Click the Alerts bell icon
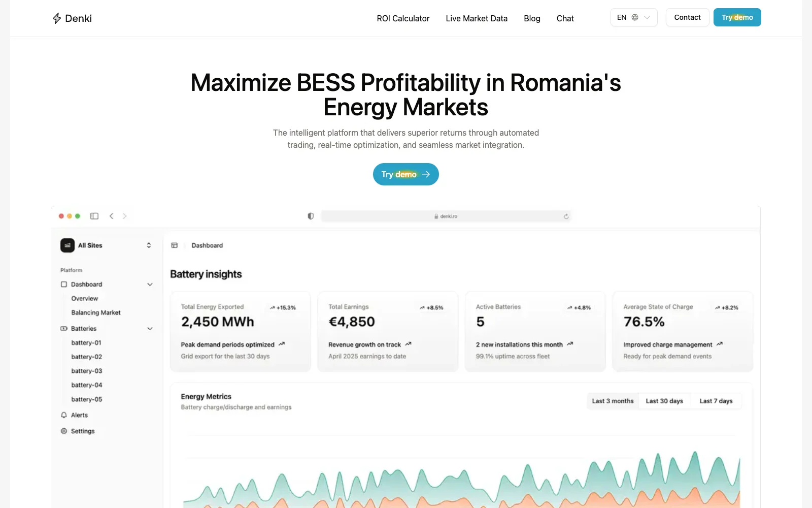 tap(64, 415)
